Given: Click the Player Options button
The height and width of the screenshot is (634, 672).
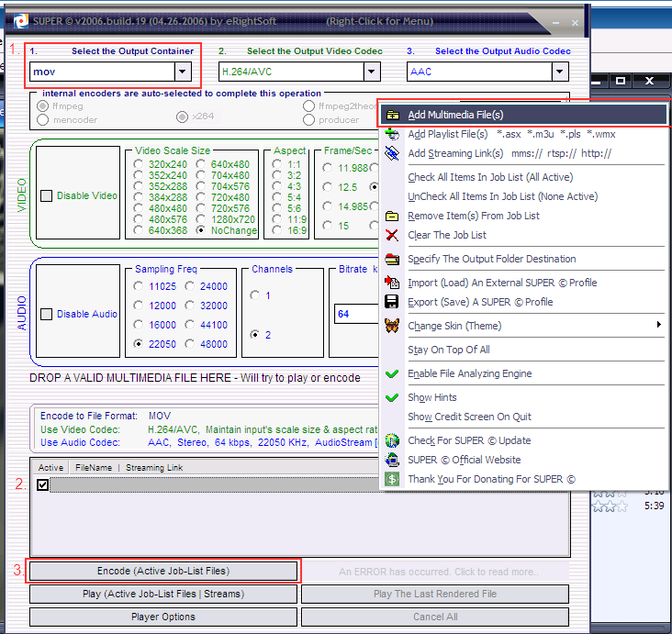Looking at the screenshot, I should [163, 617].
